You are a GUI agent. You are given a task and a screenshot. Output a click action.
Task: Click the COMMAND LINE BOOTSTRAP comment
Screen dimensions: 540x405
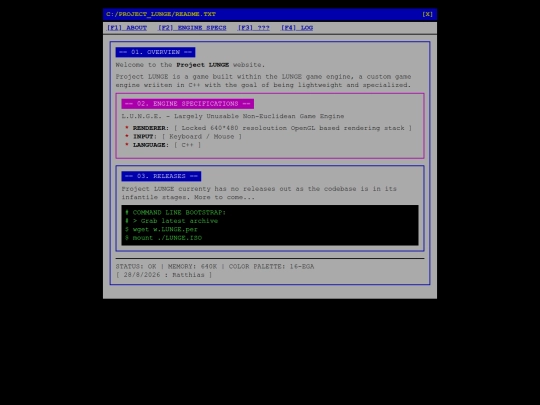pos(176,212)
